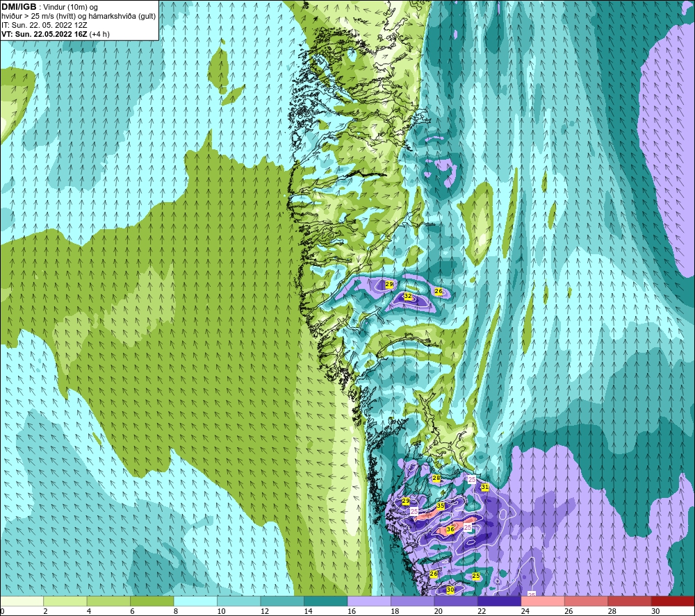This screenshot has height=616, width=695.
Task: Click scale tick label 30
Action: coord(655,611)
